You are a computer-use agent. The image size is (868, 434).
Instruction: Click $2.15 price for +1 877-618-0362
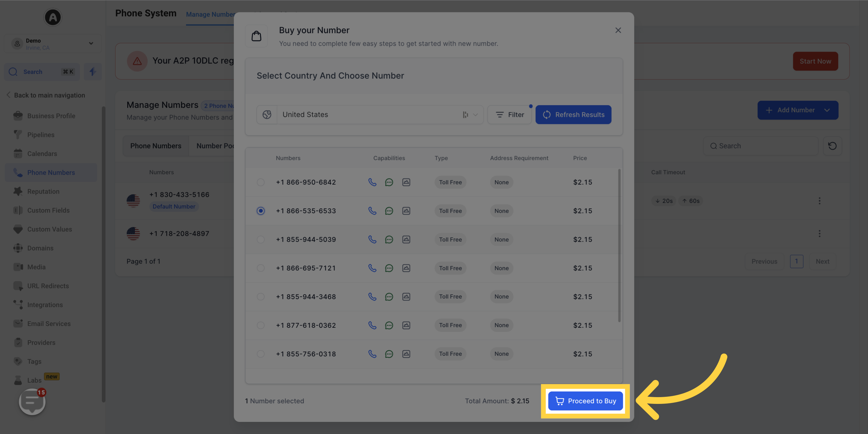click(583, 325)
